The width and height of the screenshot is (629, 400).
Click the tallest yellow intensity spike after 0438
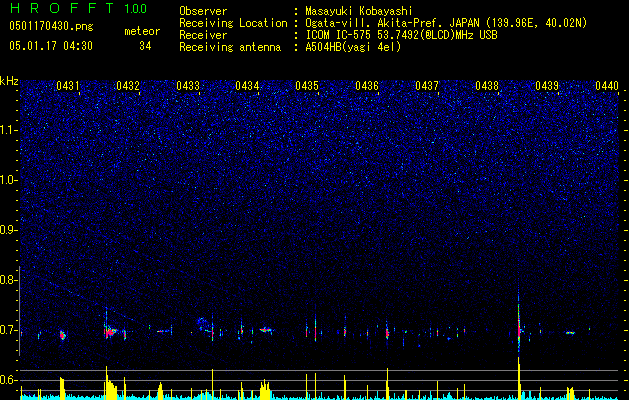click(x=519, y=377)
